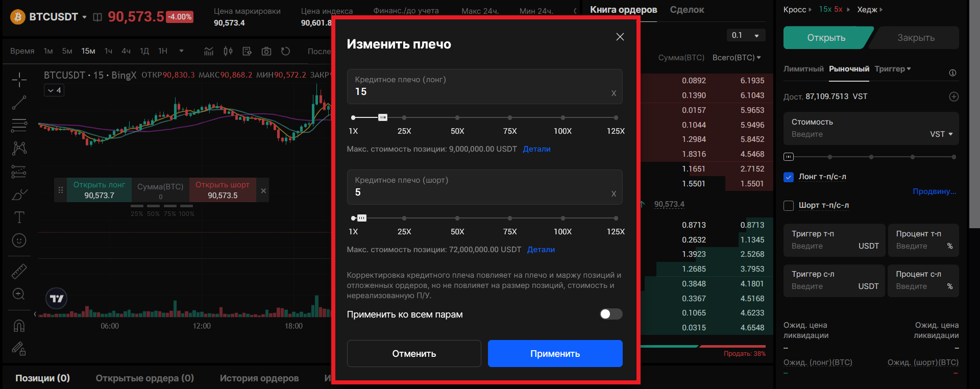
Task: Collapse the chart indicators legend
Action: 54,90
